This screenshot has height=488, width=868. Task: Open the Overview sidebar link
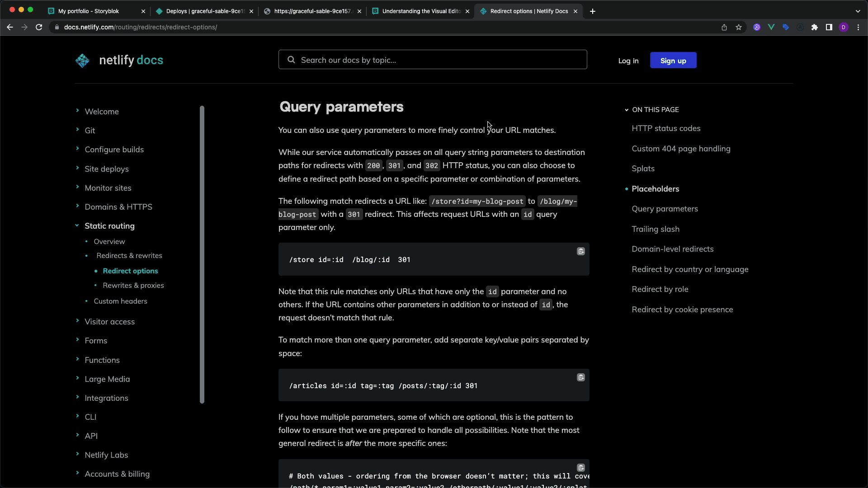click(109, 242)
